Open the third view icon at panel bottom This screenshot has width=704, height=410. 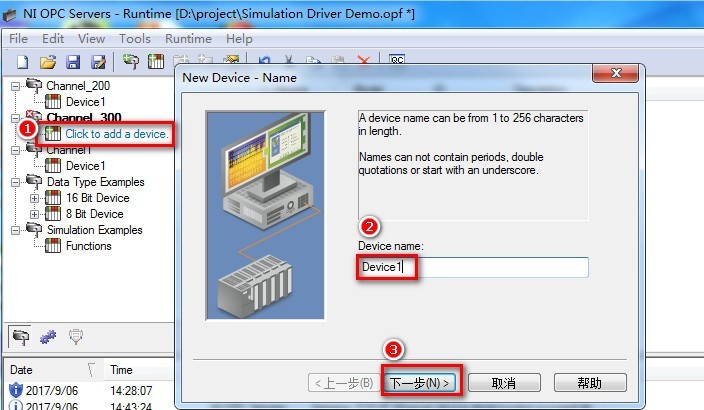click(75, 336)
